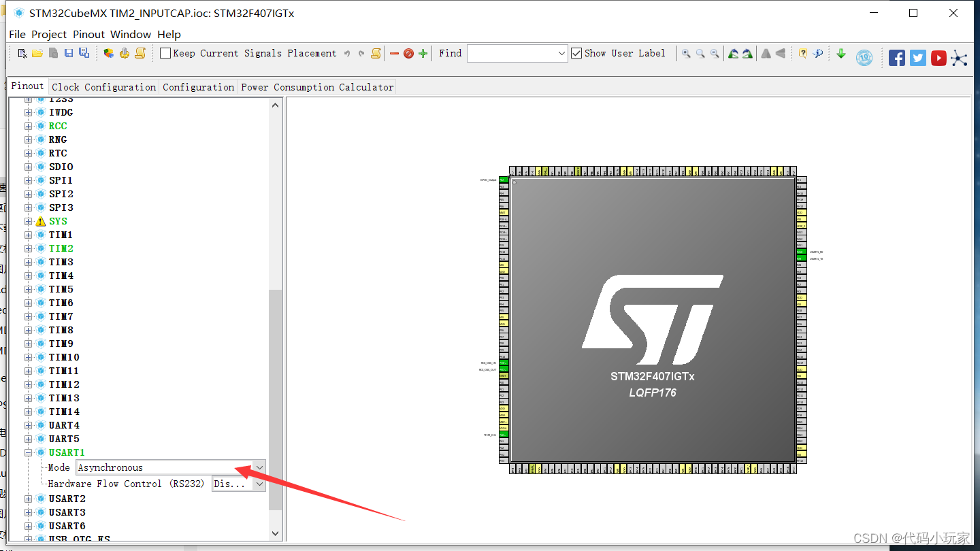Open the USART1 Mode Asynchronous dropdown
This screenshot has width=980, height=551.
[x=259, y=467]
